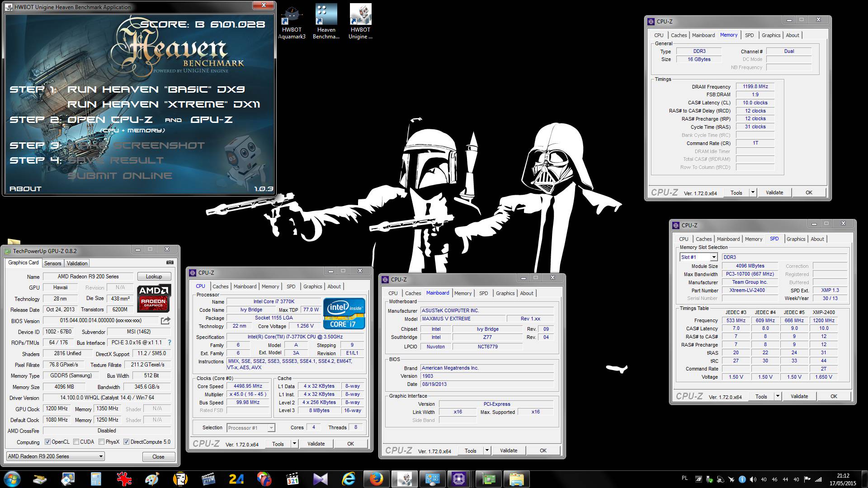Click 'GPU-Z' in HWBOT Step 2
The width and height of the screenshot is (868, 488).
(x=212, y=120)
